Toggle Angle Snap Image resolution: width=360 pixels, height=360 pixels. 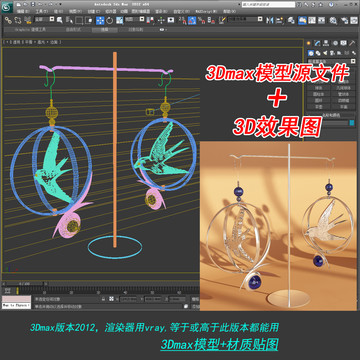(x=192, y=20)
